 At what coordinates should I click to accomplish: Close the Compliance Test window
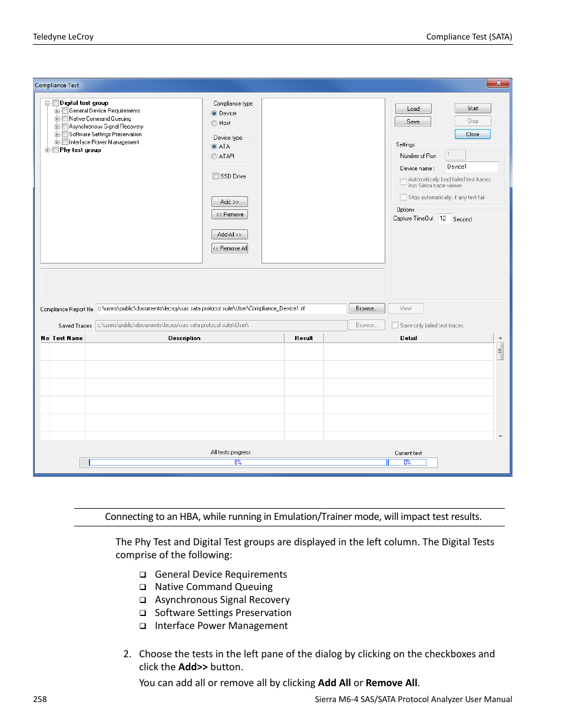click(498, 83)
